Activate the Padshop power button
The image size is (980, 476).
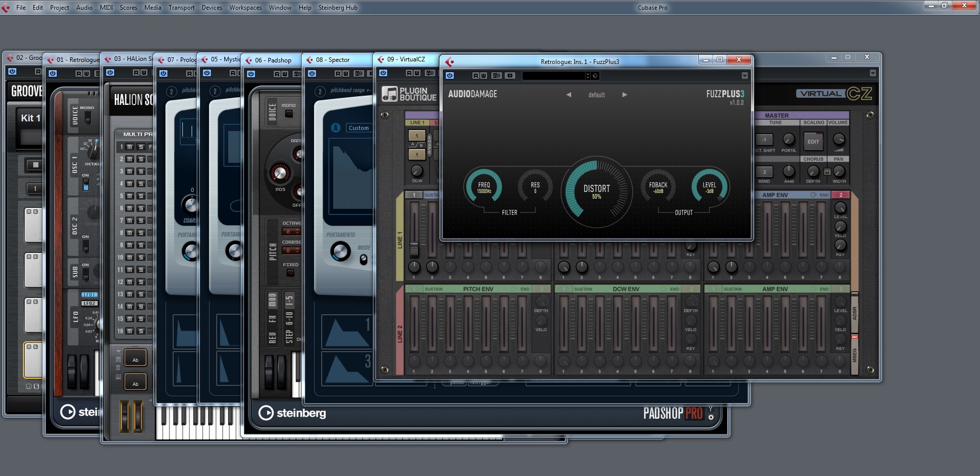tap(251, 74)
